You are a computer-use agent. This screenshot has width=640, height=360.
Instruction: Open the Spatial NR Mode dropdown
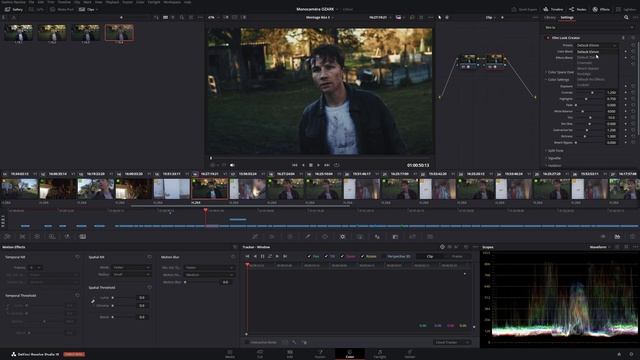point(131,267)
